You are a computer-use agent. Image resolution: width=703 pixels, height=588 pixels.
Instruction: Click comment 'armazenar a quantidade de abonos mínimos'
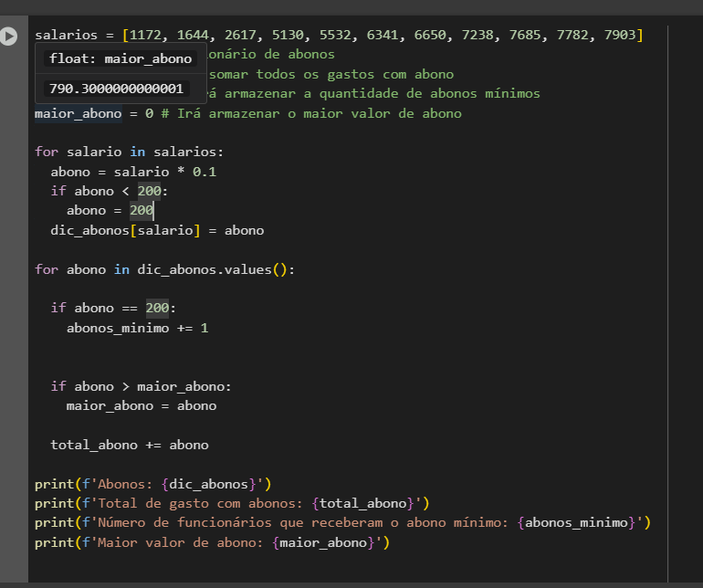(383, 94)
